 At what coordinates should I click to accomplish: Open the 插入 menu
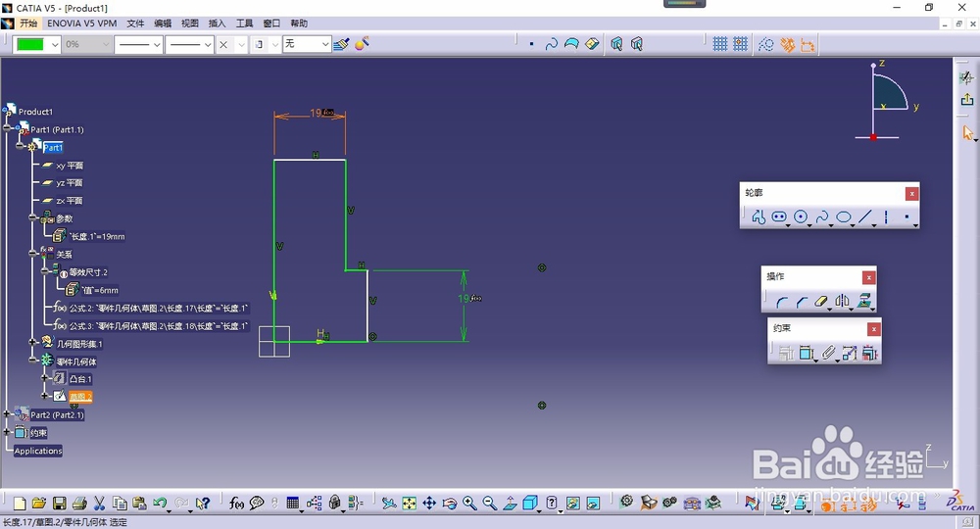[x=217, y=24]
